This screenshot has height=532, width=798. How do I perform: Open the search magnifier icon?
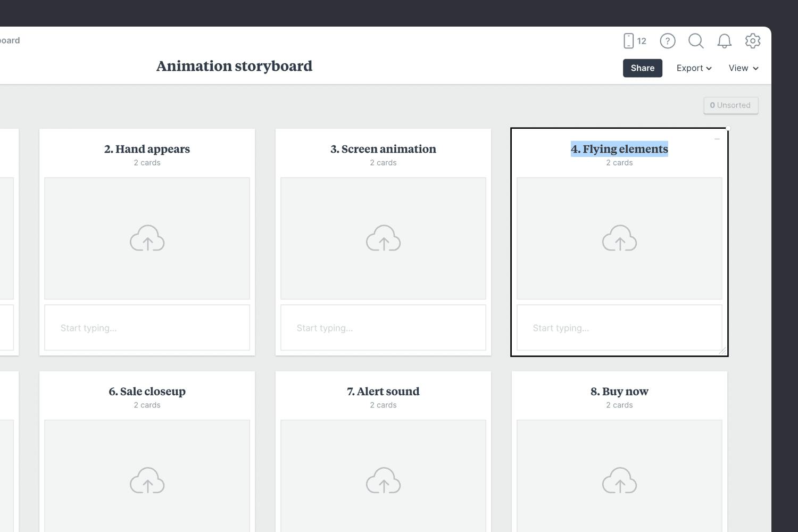696,41
